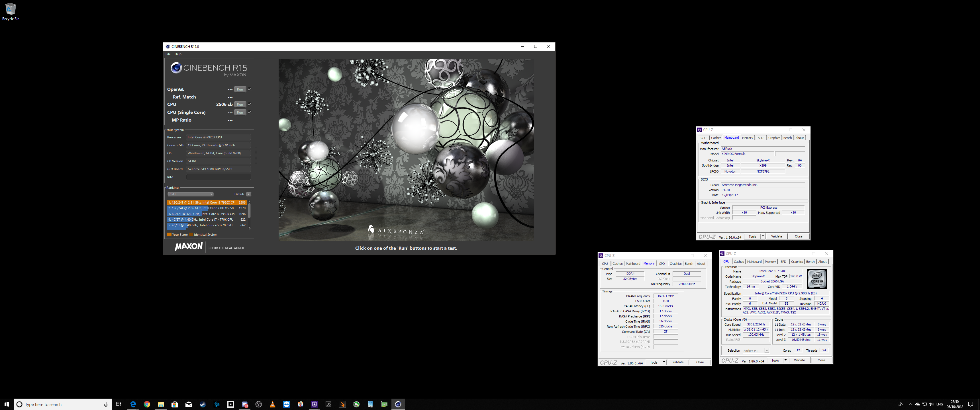980x410 pixels.
Task: Switch to the Bench tab in the CPU-Z CPU window
Action: pos(810,262)
